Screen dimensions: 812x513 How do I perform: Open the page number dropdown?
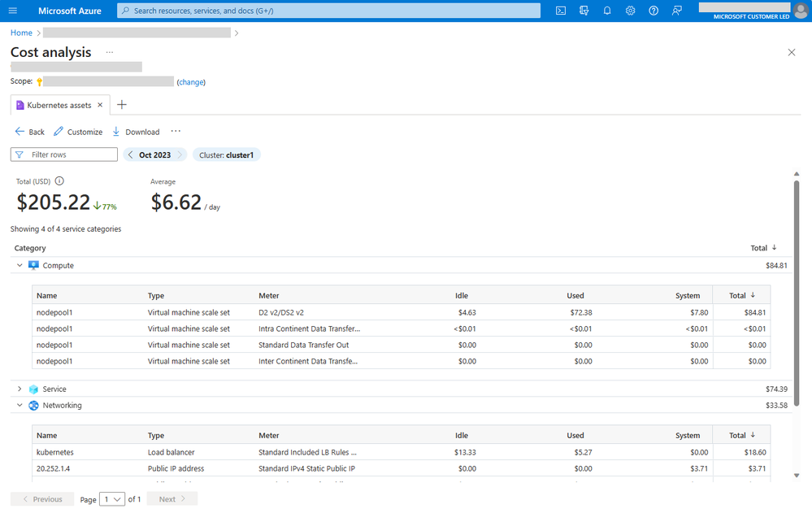pyautogui.click(x=112, y=499)
